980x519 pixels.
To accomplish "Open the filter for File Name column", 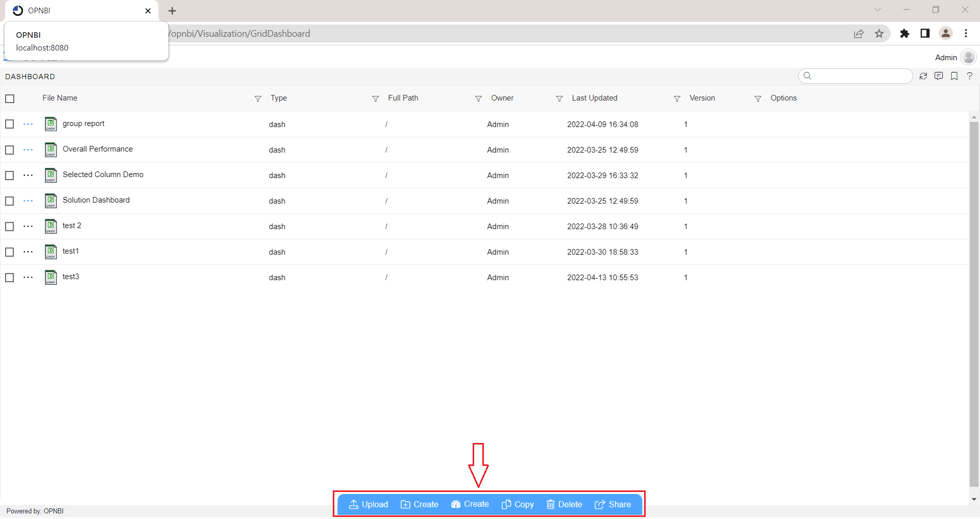I will pos(258,98).
